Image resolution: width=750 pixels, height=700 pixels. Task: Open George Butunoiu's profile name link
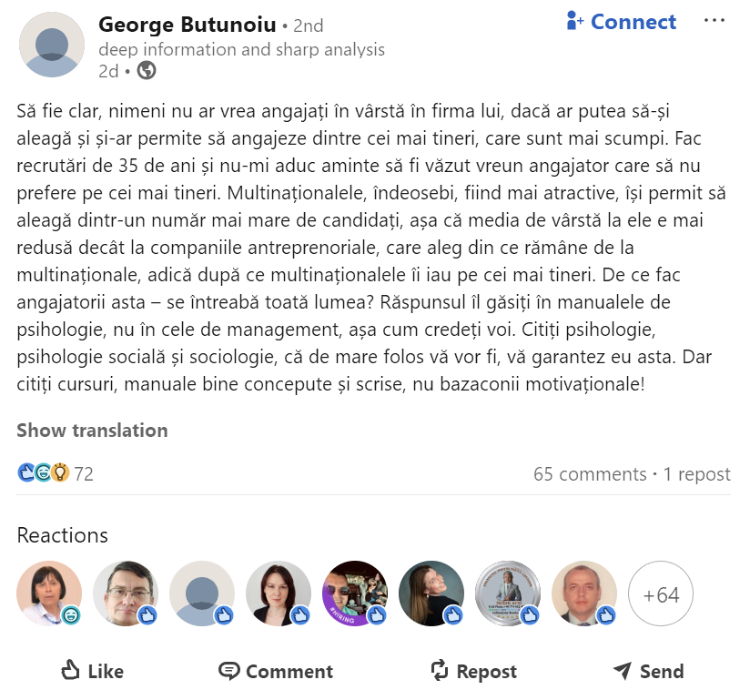pos(187,25)
